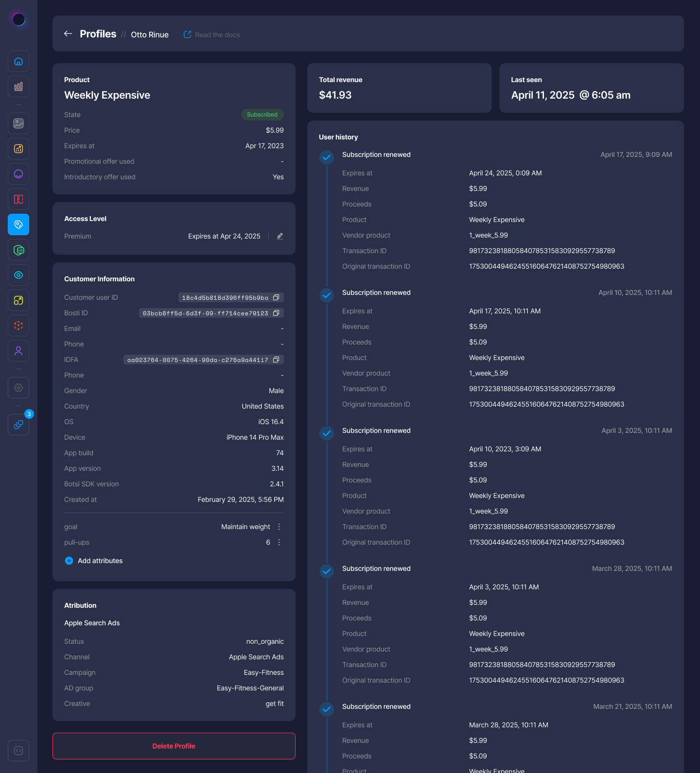Click the first Subscription renewed history entry
The image size is (700, 773).
click(376, 155)
